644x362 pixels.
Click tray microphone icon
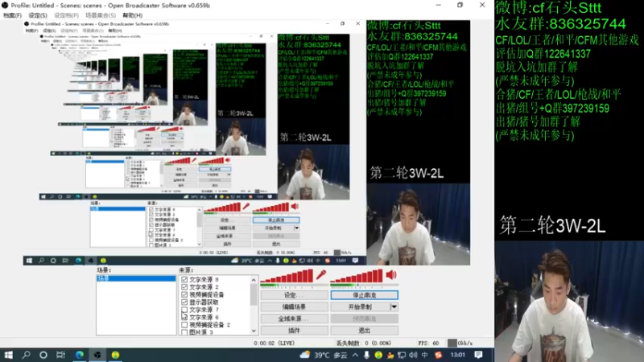pos(366,355)
